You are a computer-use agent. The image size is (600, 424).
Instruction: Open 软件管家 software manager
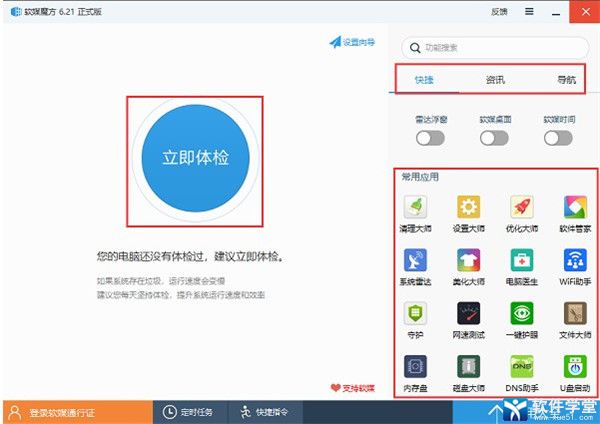pyautogui.click(x=575, y=207)
